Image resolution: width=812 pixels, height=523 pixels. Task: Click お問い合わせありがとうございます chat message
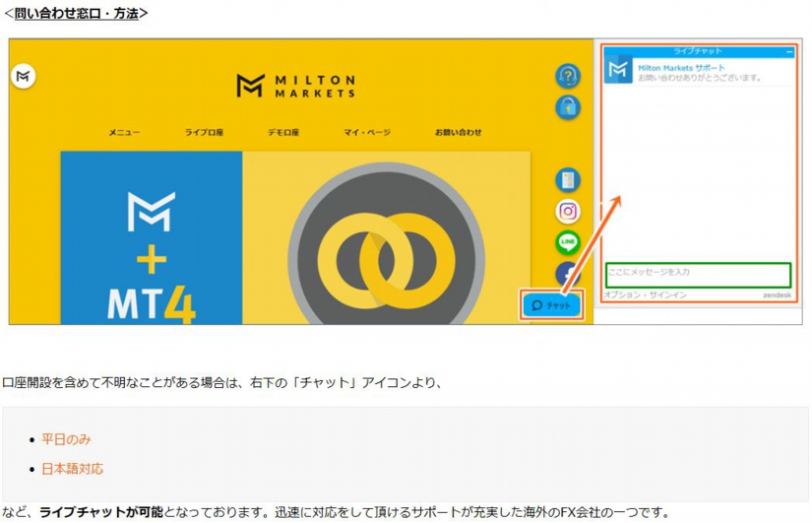click(x=699, y=78)
